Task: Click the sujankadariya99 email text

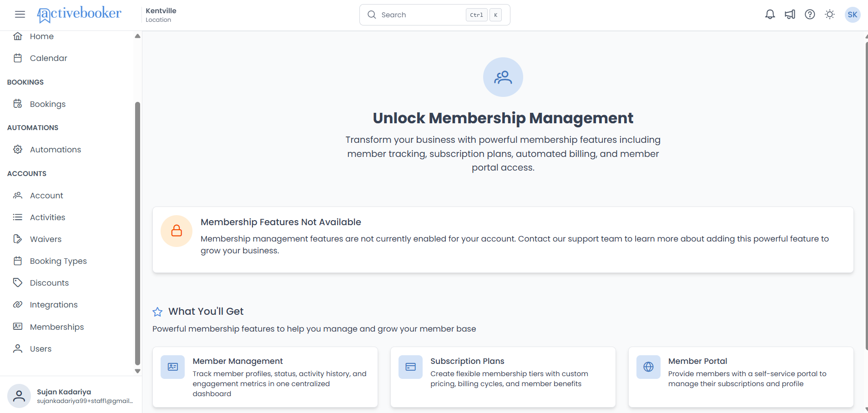Action: tap(85, 401)
